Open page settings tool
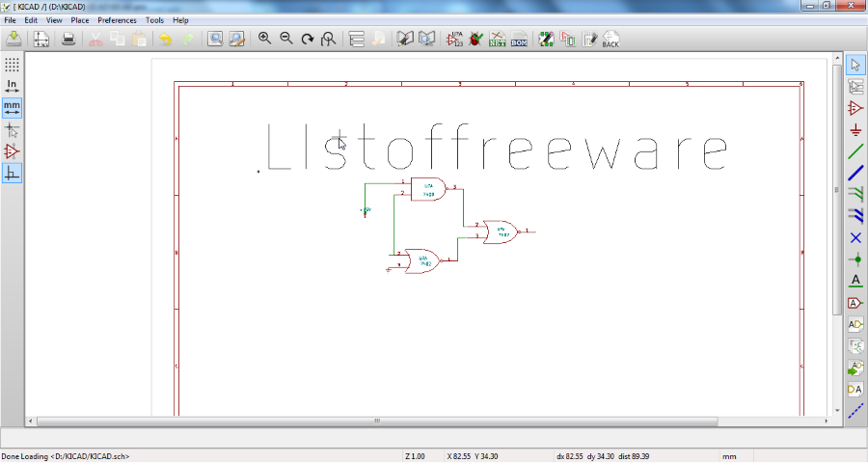The height and width of the screenshot is (463, 868). [41, 39]
